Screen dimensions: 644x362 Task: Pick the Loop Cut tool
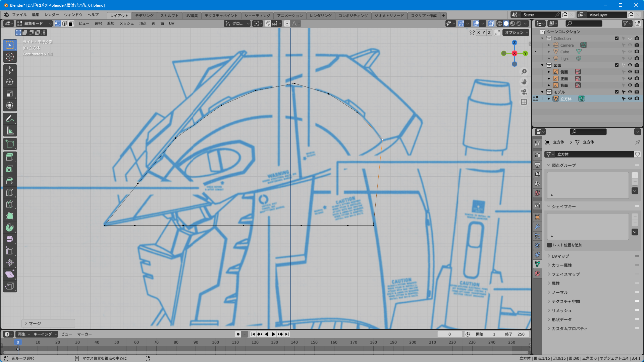click(10, 192)
